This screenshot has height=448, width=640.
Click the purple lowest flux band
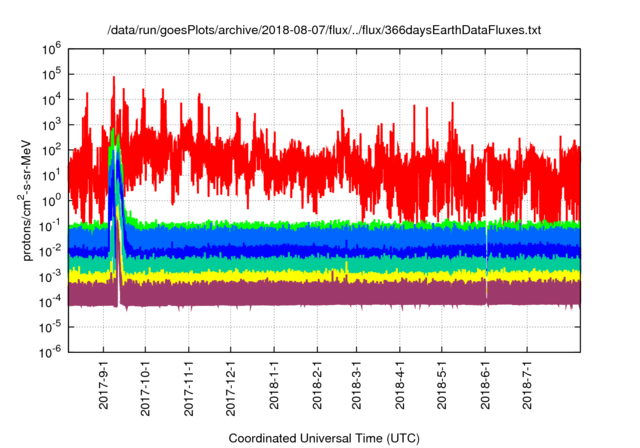324,294
